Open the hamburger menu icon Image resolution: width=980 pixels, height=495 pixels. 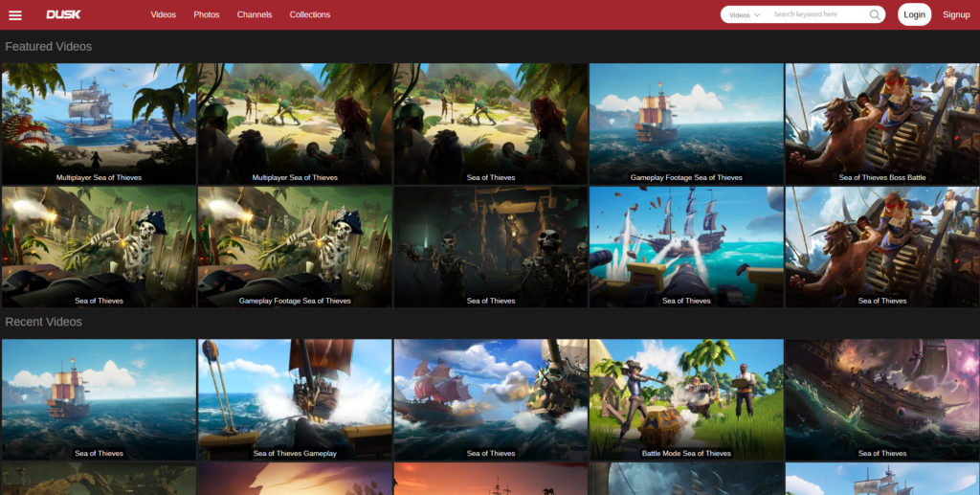click(x=15, y=15)
